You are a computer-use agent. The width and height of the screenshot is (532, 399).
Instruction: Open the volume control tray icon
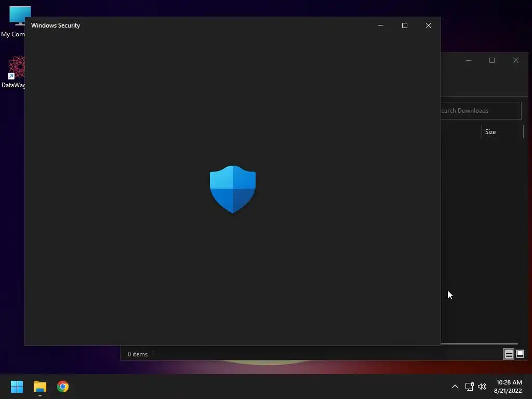click(482, 387)
